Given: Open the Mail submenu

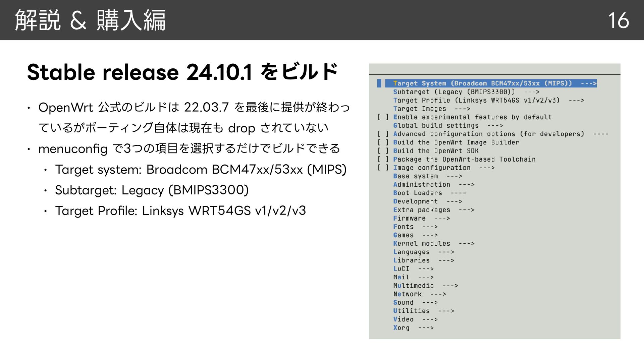Looking at the screenshot, I should (414, 277).
